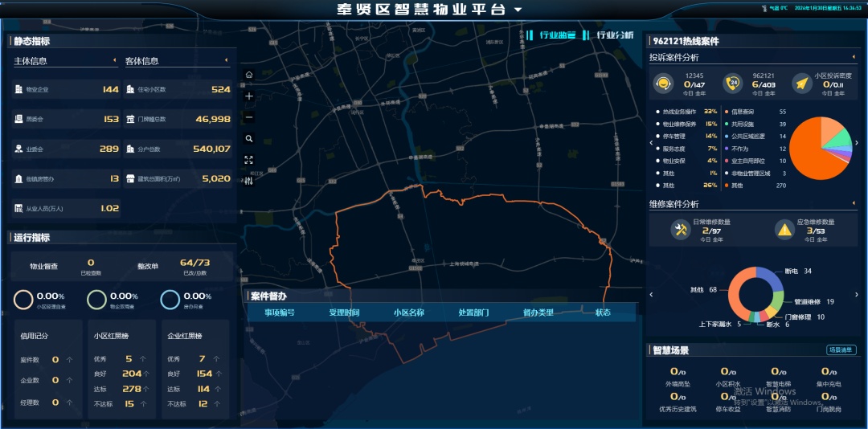Viewport: 868px width, 429px height.
Task: Collapse the 主体信息 section arrow
Action: coord(115,60)
